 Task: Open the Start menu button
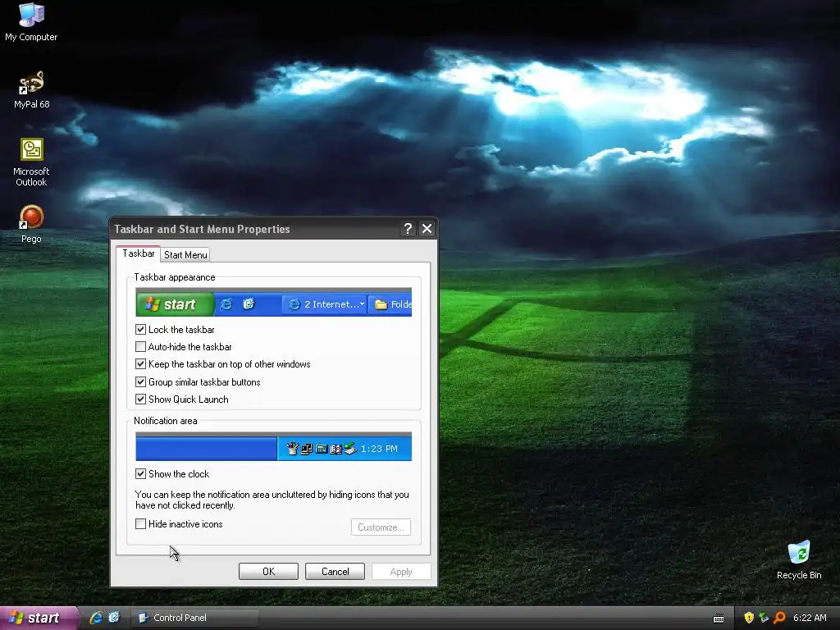pos(38,618)
